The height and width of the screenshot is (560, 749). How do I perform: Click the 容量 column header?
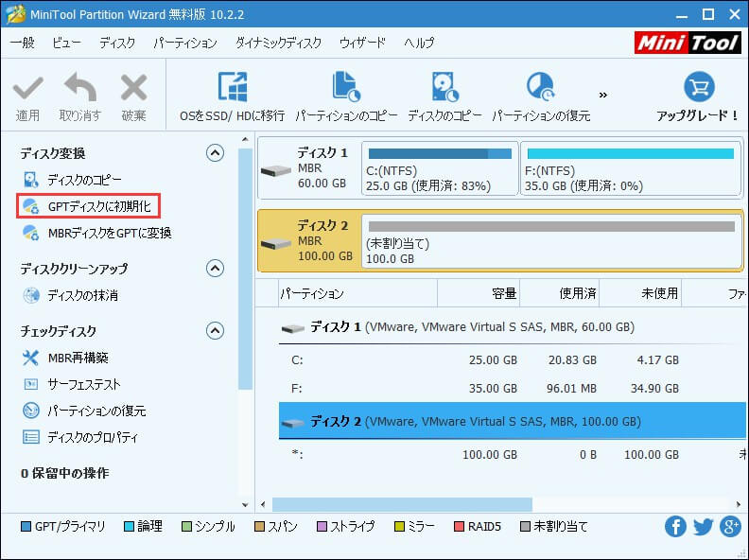pyautogui.click(x=479, y=293)
